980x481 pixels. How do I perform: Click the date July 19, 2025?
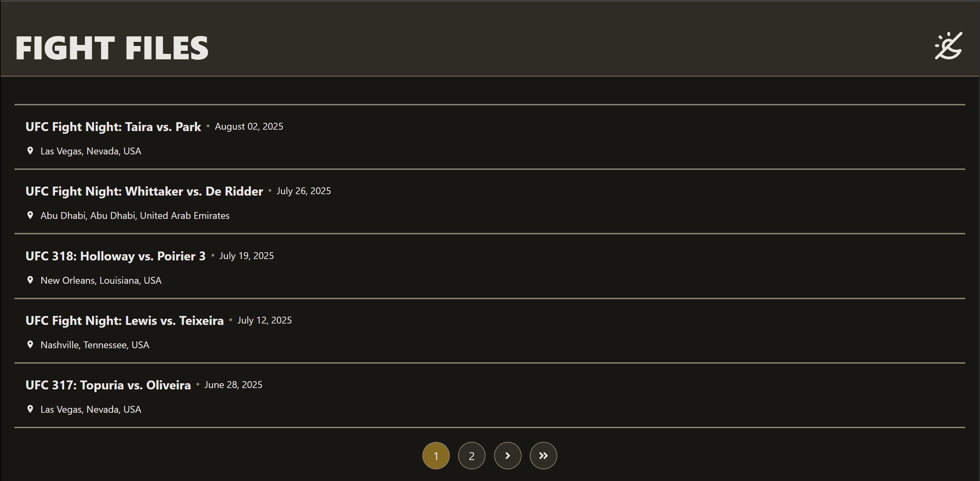[247, 256]
